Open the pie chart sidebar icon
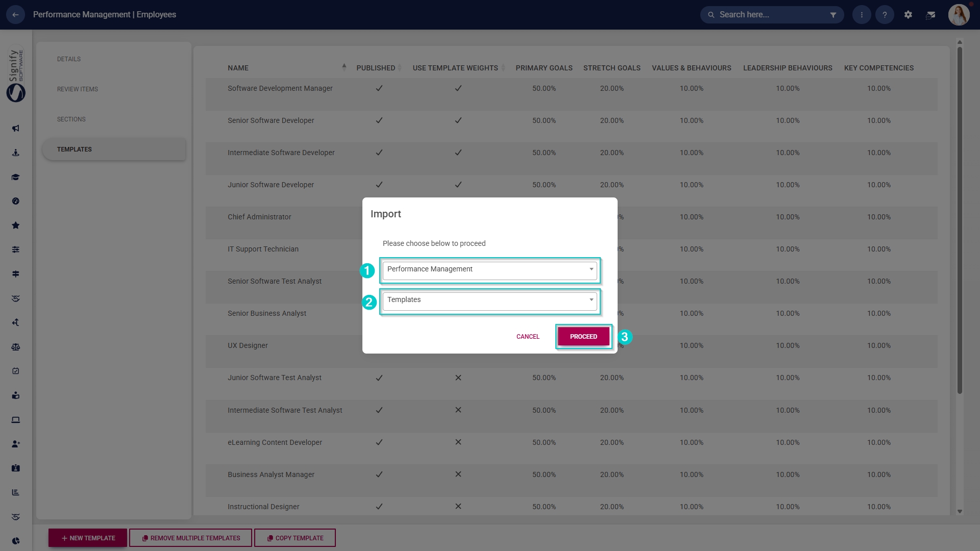 tap(16, 541)
